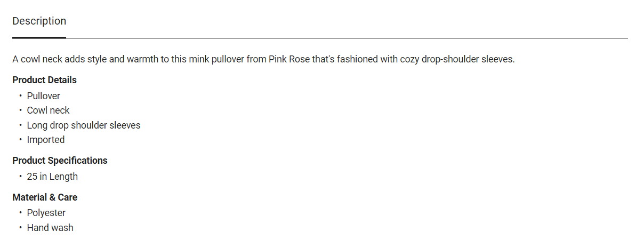Select the Pullover bullet item
The width and height of the screenshot is (644, 247).
click(44, 96)
